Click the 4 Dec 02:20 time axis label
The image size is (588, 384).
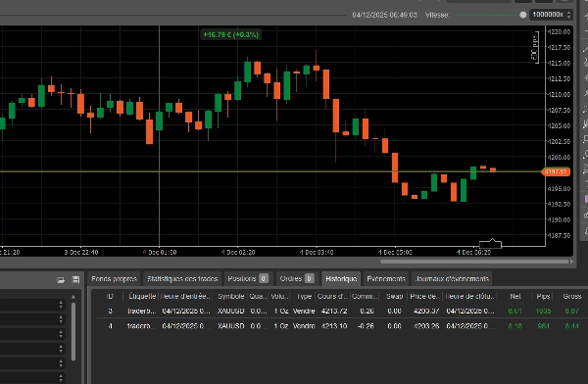(238, 253)
